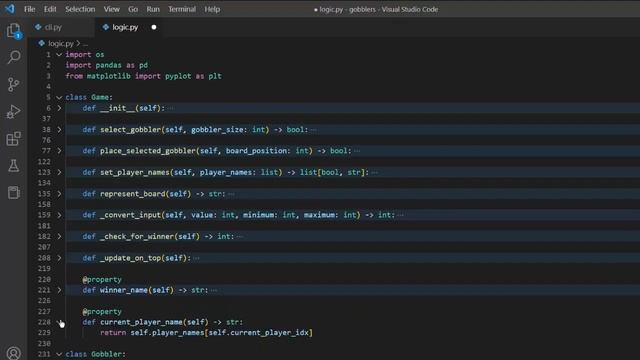The width and height of the screenshot is (640, 360).
Task: Open the Source Control view
Action: point(13,84)
